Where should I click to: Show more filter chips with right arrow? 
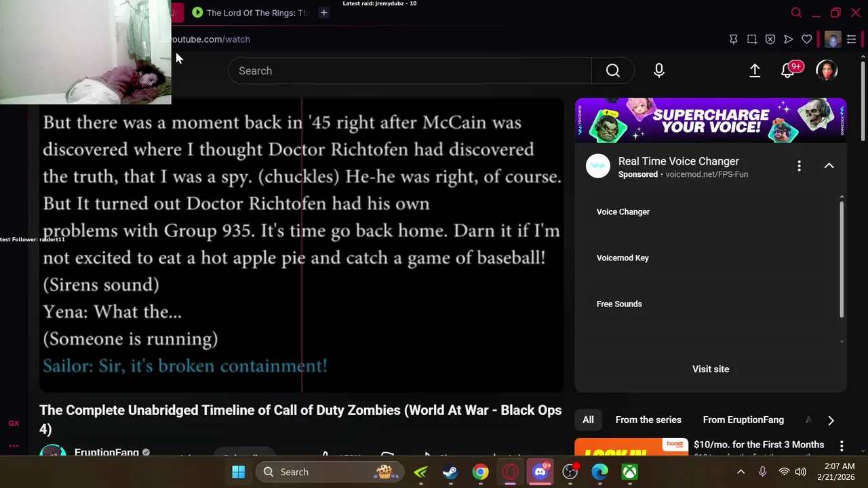click(x=831, y=420)
